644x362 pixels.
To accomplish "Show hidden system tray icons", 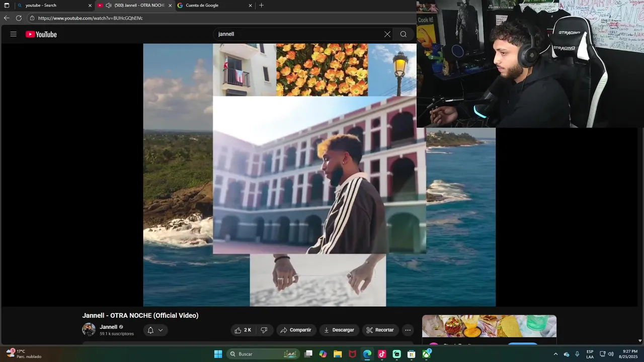I will (555, 354).
